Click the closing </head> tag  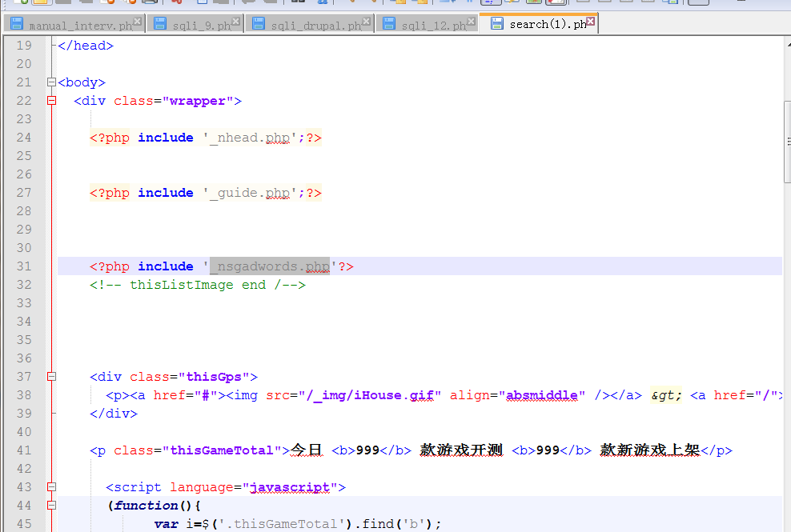point(86,46)
